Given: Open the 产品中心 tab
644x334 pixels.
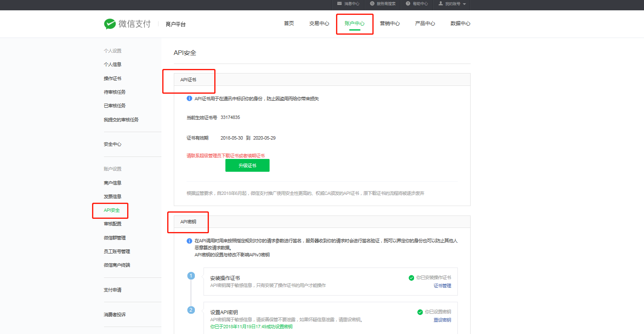Looking at the screenshot, I should point(425,24).
